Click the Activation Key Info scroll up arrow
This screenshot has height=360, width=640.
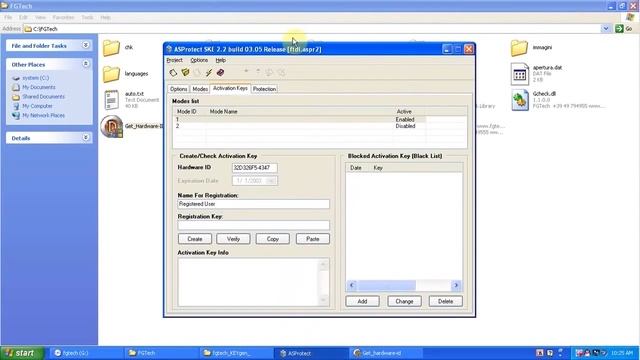click(323, 264)
